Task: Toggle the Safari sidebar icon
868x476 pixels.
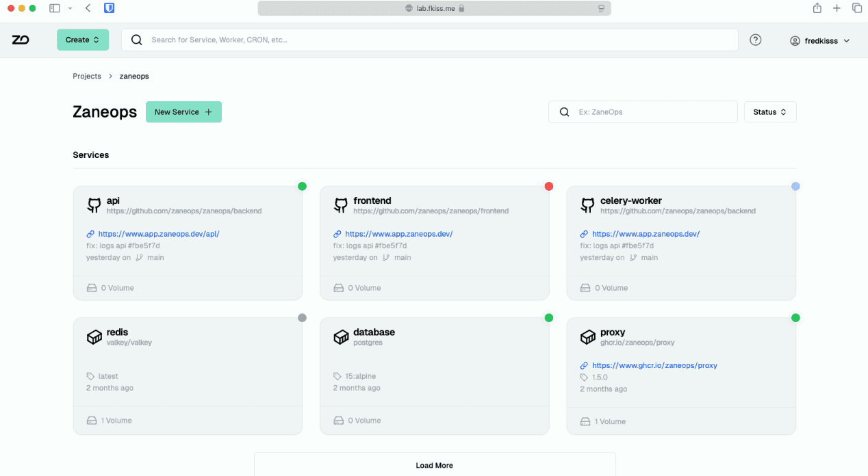Action: (x=55, y=8)
